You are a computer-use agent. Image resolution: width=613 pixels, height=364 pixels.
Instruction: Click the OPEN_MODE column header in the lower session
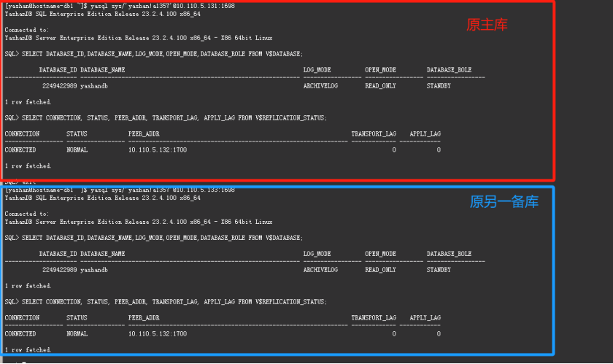click(380, 254)
